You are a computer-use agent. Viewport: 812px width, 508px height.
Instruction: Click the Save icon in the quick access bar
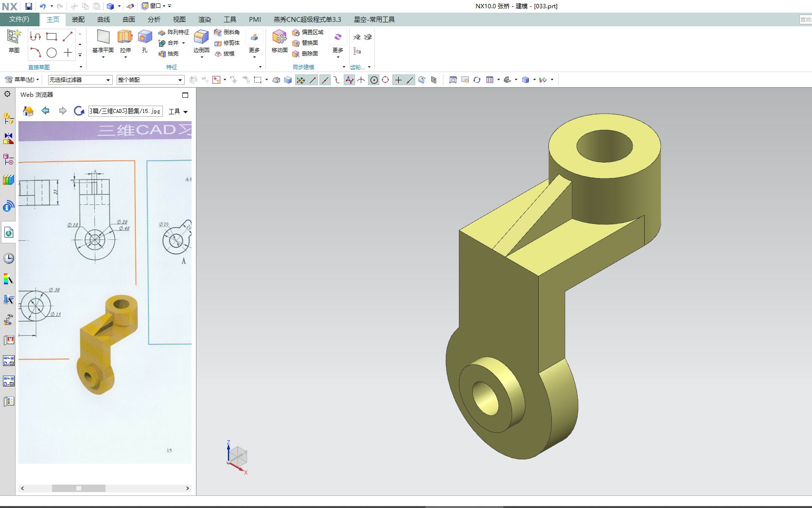[x=29, y=6]
